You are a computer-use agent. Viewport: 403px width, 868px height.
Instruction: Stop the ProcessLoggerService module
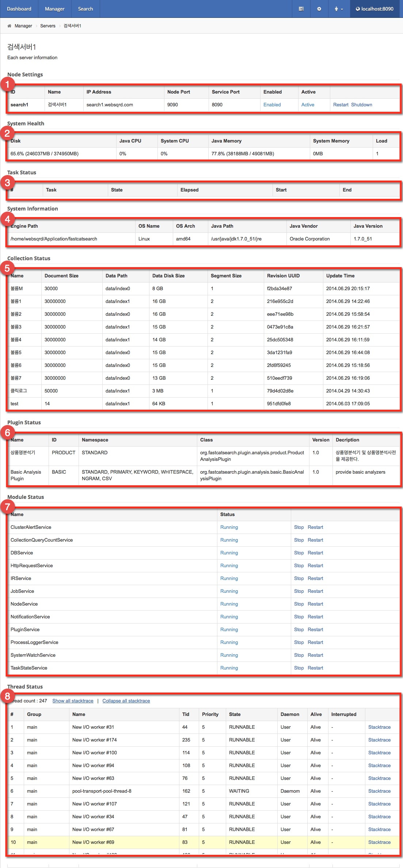[299, 643]
